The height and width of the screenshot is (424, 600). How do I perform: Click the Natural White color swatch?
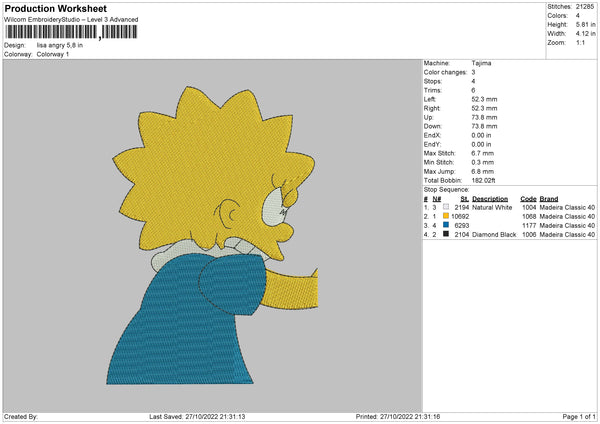coord(446,207)
